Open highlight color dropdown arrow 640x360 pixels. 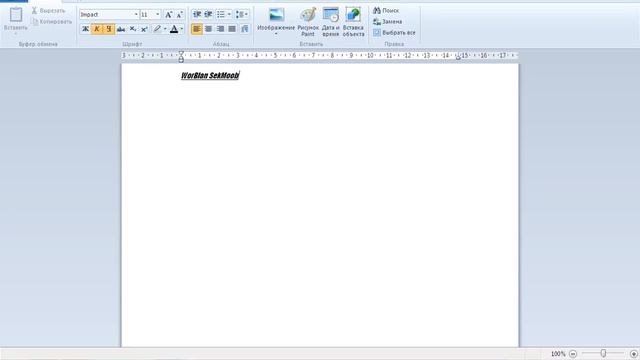point(165,29)
